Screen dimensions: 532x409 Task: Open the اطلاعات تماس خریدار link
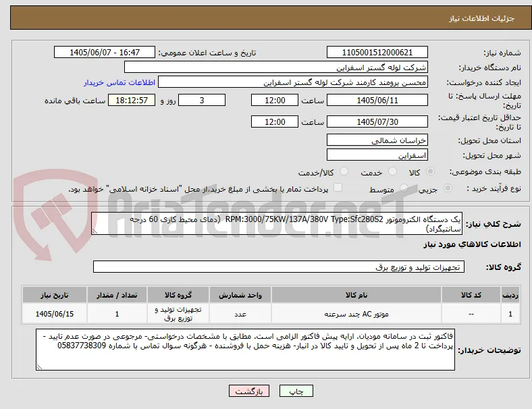(119, 82)
